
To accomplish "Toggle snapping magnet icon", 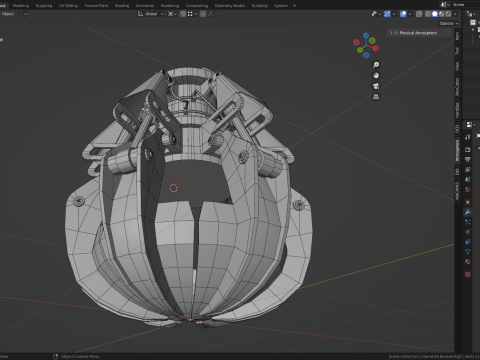I will tap(183, 14).
